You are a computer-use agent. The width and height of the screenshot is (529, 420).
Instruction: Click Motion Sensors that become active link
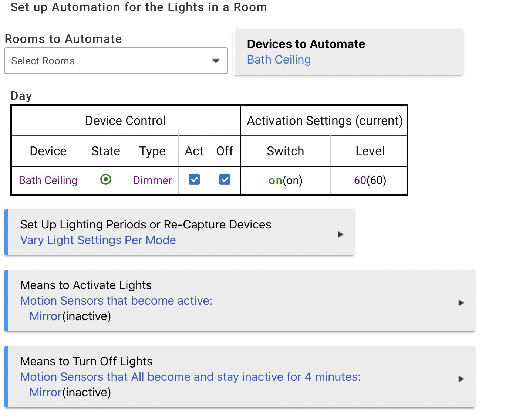[x=117, y=301]
